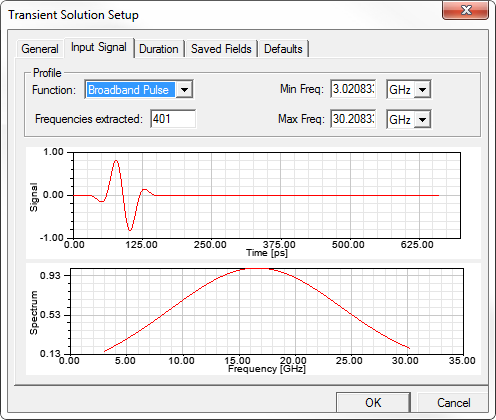Click the 'Time [ps]' axis label
496x420 pixels.
267,253
